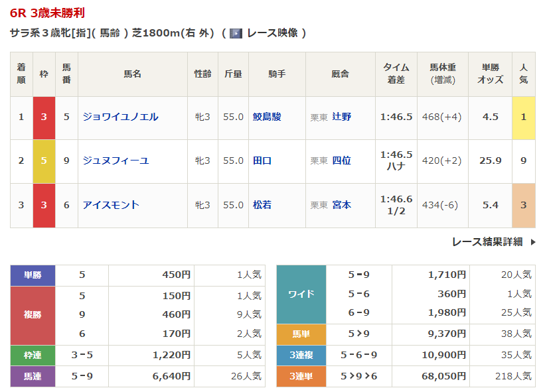Screen dimensions: 545x392
Task: Open the レース結果詳細 full results link
Action: 487,242
